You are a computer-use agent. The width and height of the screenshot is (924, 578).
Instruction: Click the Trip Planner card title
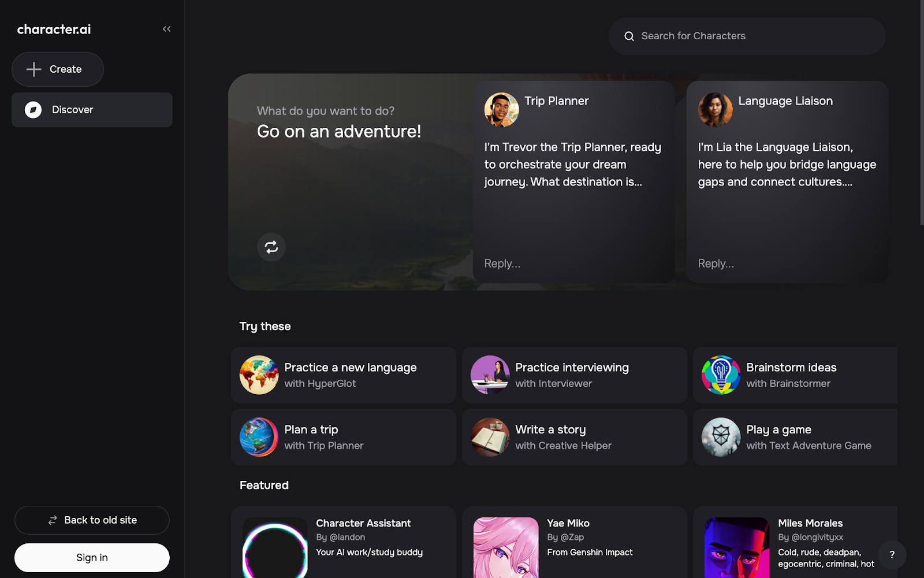557,101
